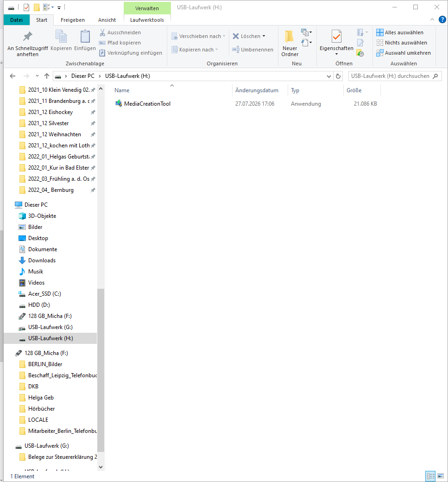
Task: Copy path with Pfad kopieren
Action: [120, 43]
